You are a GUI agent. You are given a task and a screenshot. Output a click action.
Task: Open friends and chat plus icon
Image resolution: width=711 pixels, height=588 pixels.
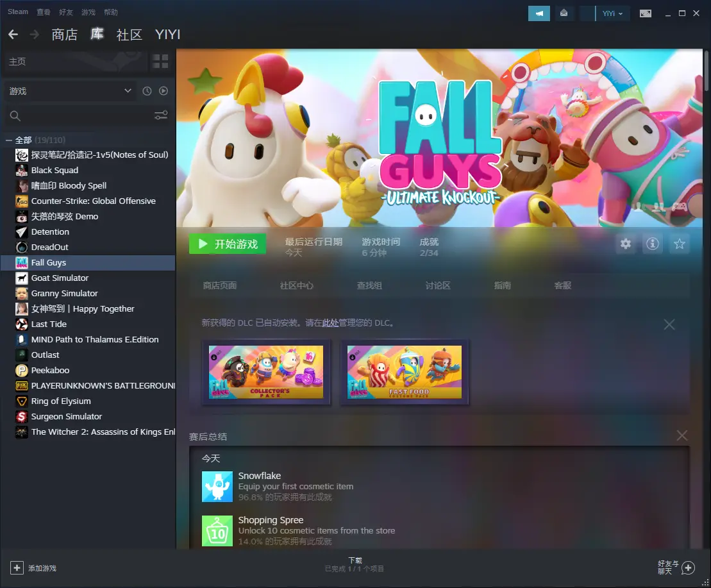tap(688, 567)
